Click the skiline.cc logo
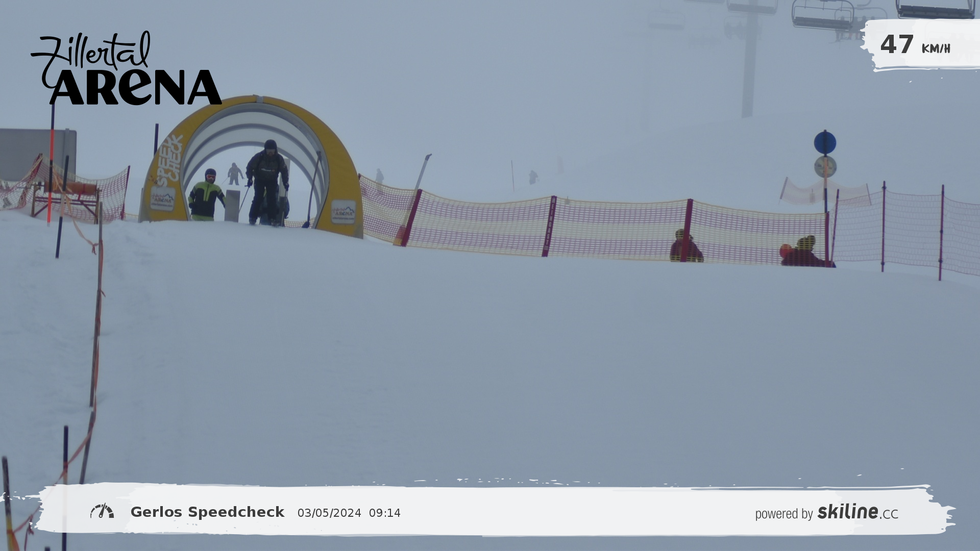This screenshot has height=551, width=980. pyautogui.click(x=857, y=512)
